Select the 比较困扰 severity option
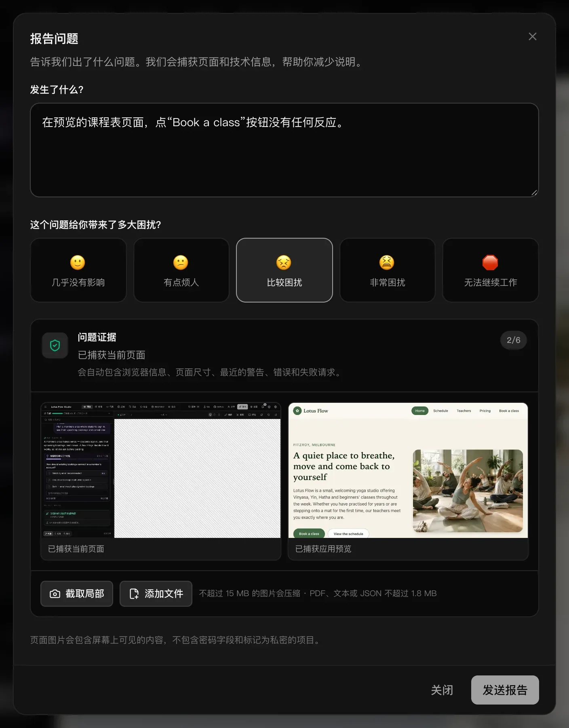 click(284, 270)
